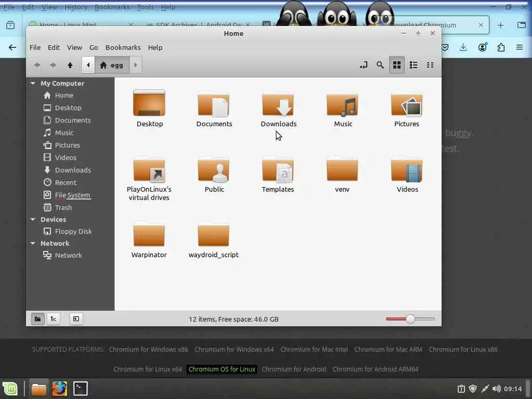This screenshot has height=399, width=532.
Task: Open the Videos folder icon
Action: (x=407, y=169)
